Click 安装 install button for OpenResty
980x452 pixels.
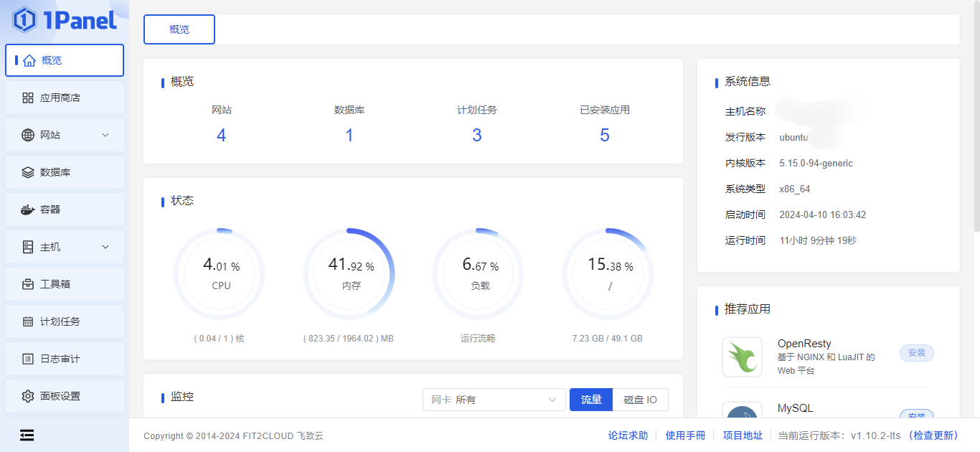click(x=916, y=353)
